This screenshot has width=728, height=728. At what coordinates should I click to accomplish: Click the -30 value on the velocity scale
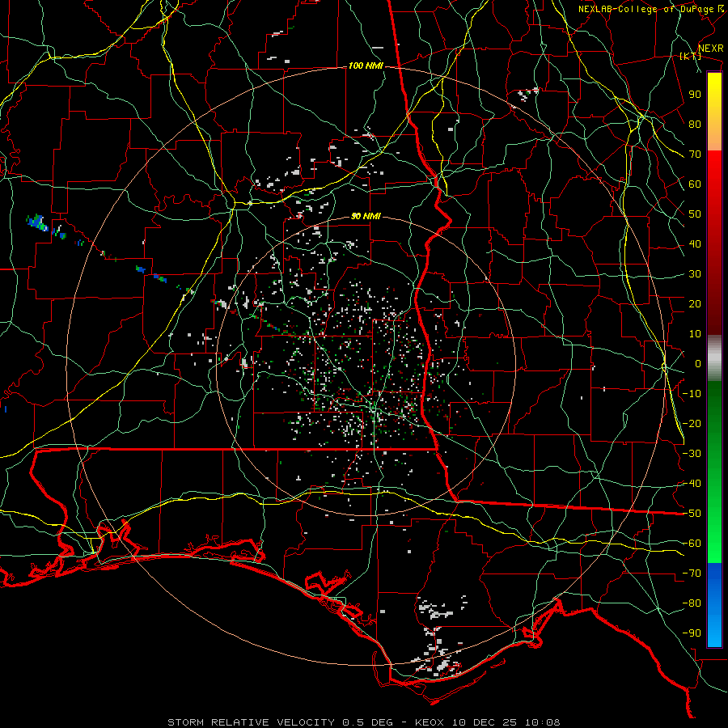click(x=692, y=454)
